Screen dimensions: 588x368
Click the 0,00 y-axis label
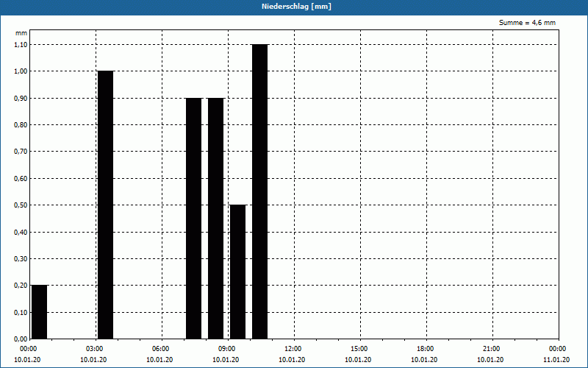point(21,339)
